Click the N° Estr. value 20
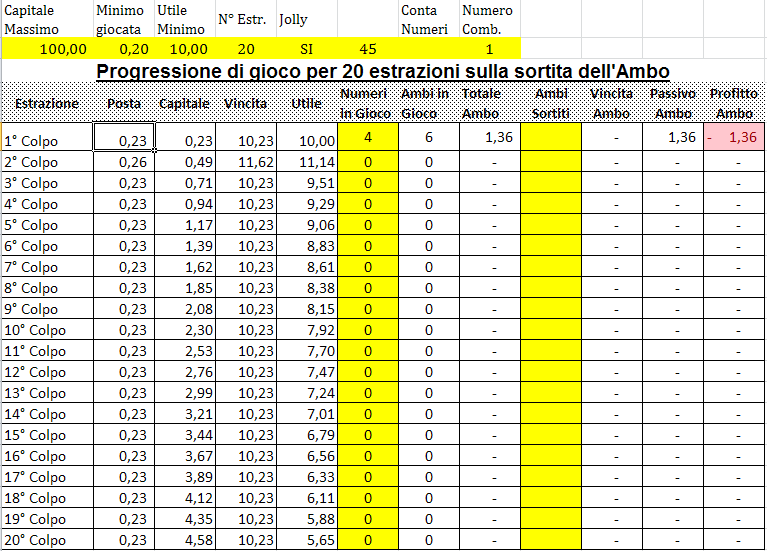 click(246, 49)
